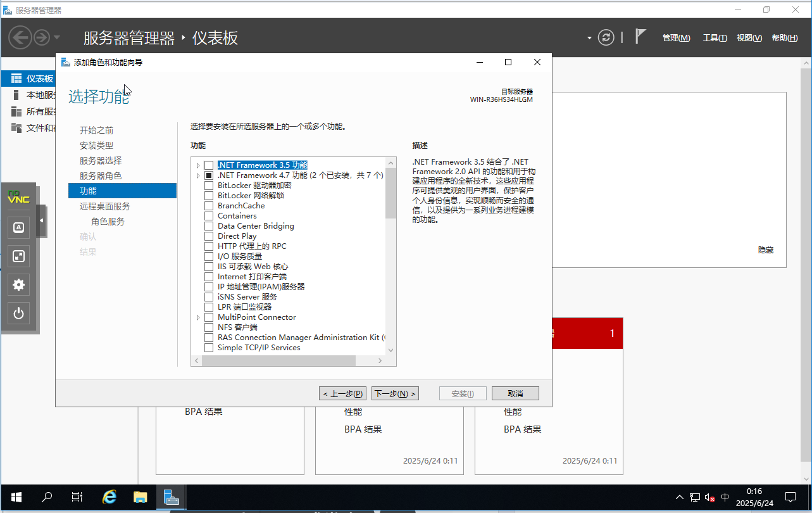The height and width of the screenshot is (513, 812).
Task: Open the notifications flag icon
Action: tap(640, 37)
